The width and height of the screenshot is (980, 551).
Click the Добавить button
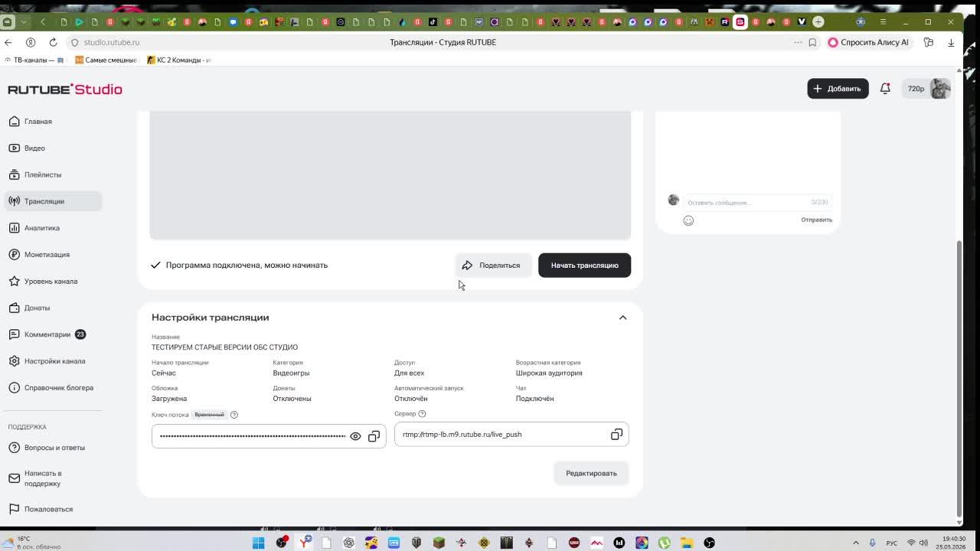coord(838,89)
